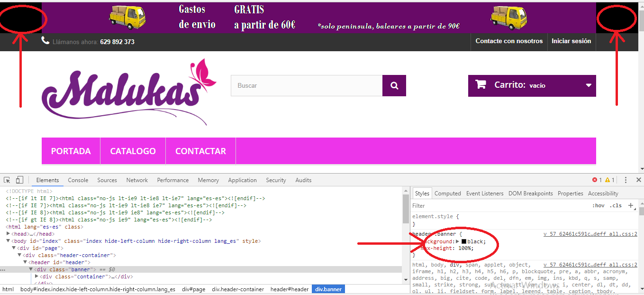
Task: Click the Buscar search input field
Action: [307, 86]
